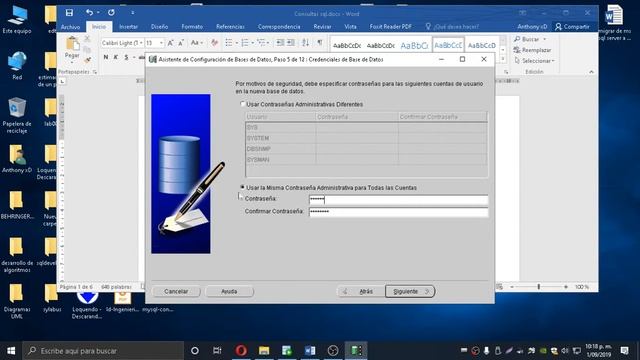Open the font size dropdown showing 13
Image resolution: width=640 pixels, height=360 pixels.
[161, 43]
